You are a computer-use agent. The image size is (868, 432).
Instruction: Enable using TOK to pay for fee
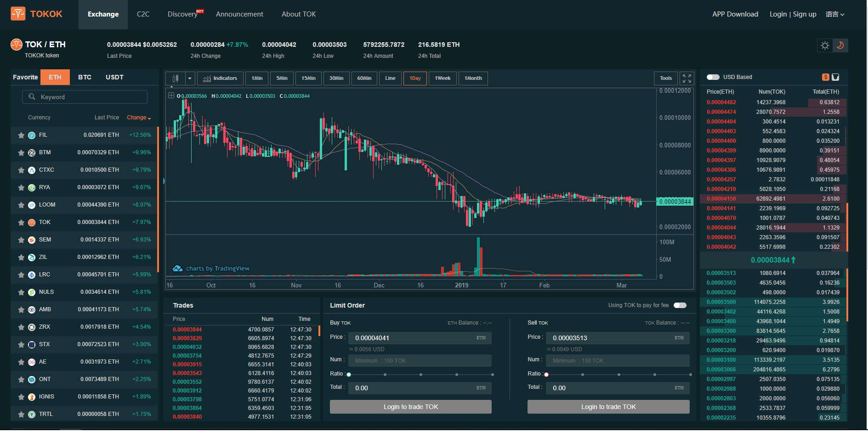(x=680, y=305)
